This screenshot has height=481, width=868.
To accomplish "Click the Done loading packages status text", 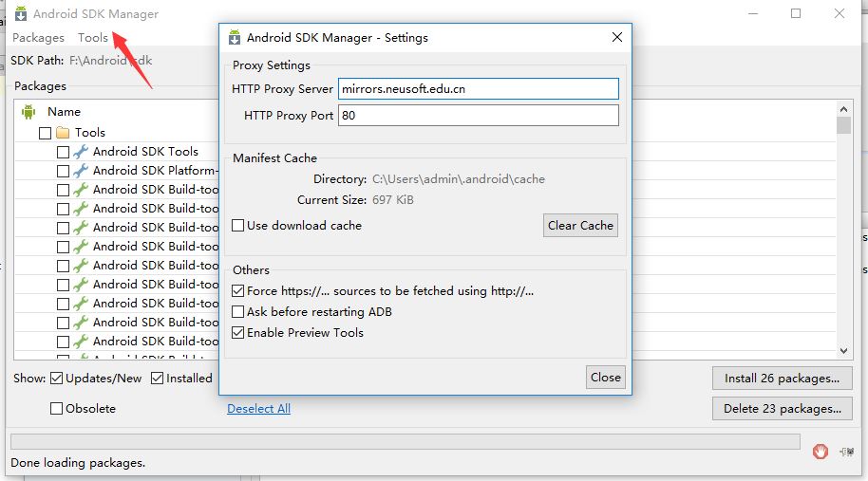I will point(78,463).
